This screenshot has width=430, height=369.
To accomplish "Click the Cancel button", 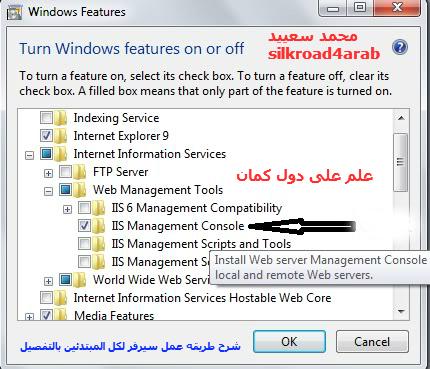I will click(372, 341).
